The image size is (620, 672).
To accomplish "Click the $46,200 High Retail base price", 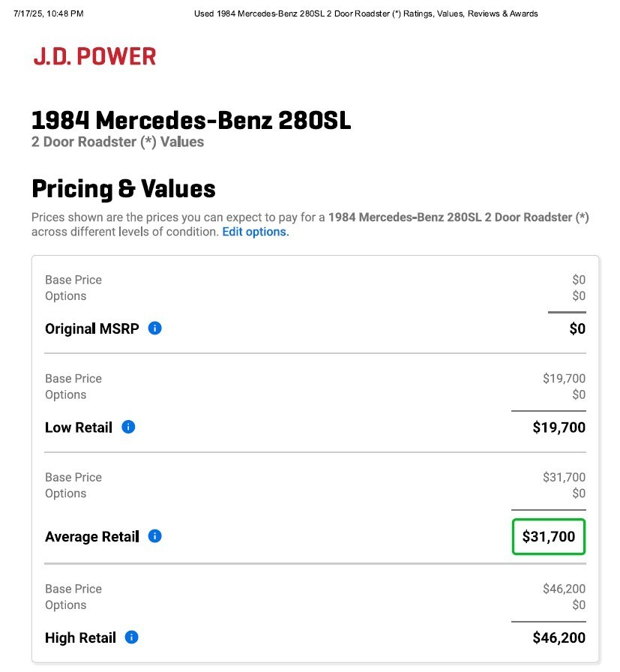I will tap(564, 589).
